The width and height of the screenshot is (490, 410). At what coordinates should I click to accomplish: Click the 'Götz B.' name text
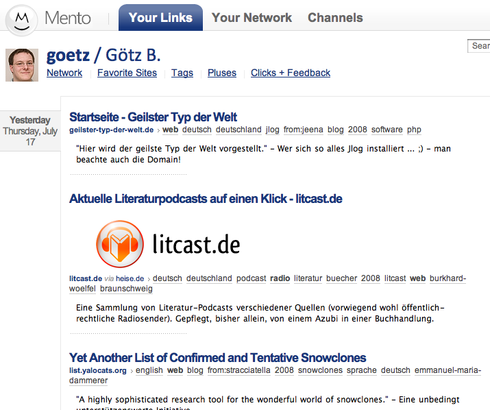click(x=133, y=55)
